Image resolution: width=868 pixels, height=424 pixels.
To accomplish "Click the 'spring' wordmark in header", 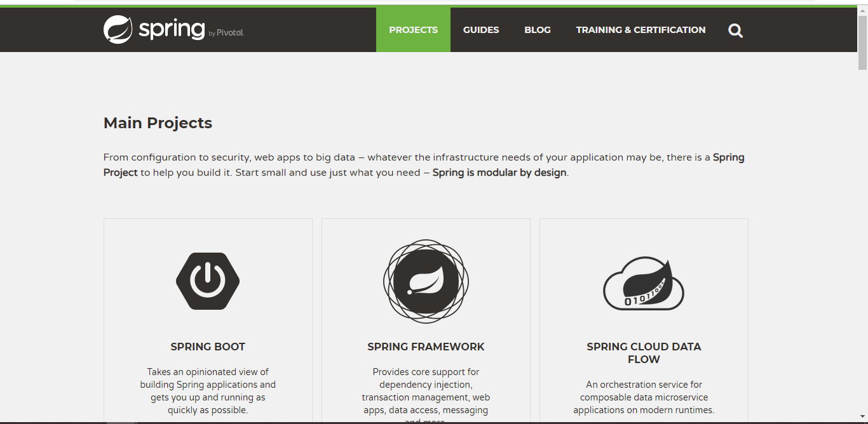I will tap(172, 30).
